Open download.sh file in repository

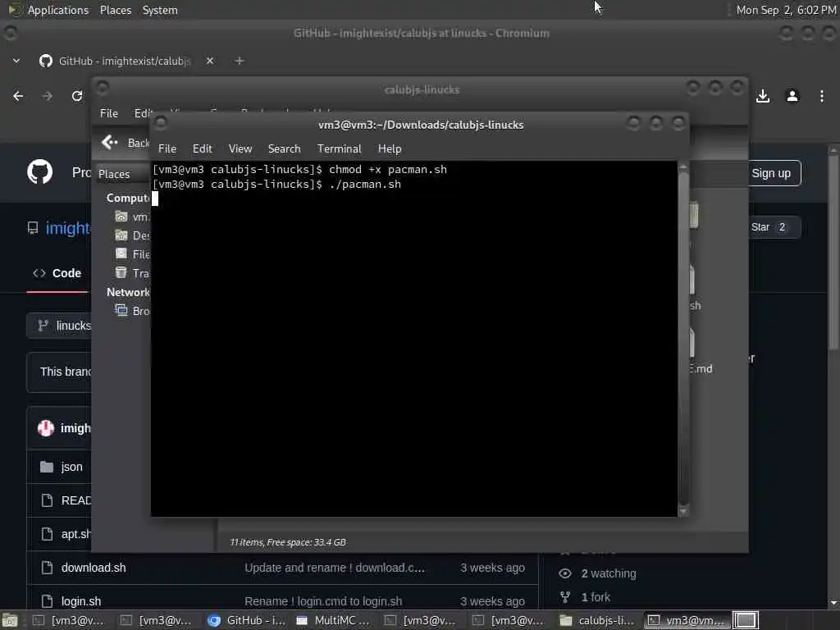94,568
